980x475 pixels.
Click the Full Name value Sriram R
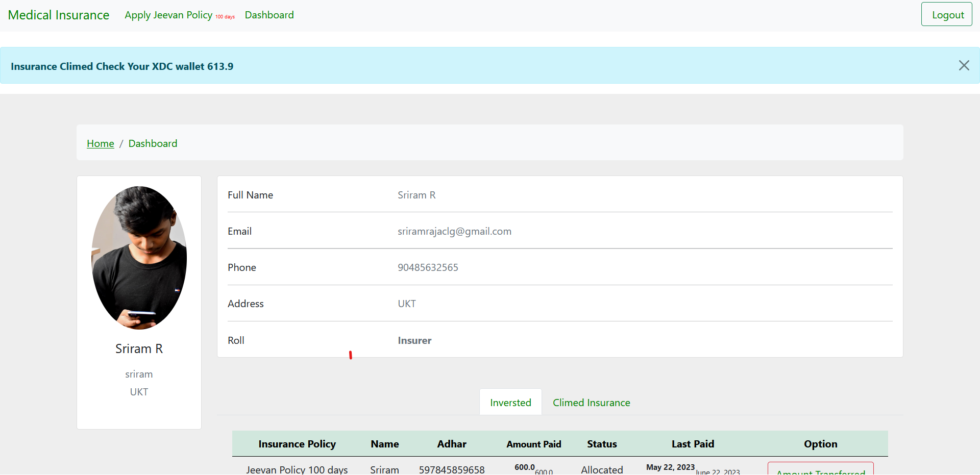pos(416,195)
